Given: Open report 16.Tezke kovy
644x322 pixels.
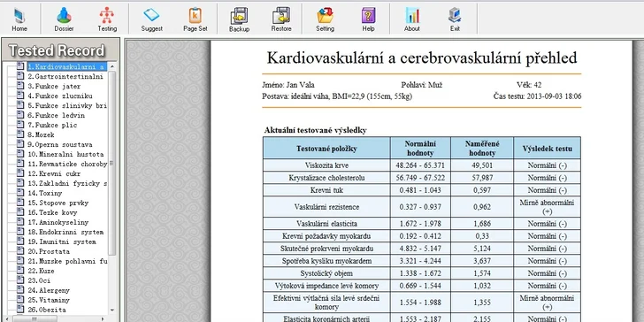Looking at the screenshot, I should (52, 212).
